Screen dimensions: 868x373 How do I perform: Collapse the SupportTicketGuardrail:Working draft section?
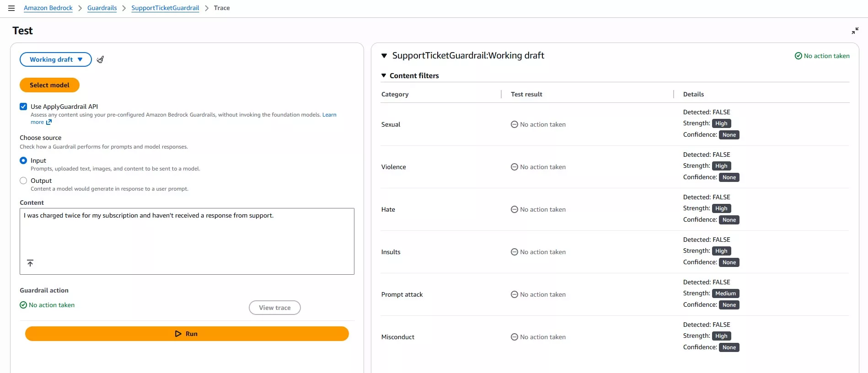pos(384,56)
